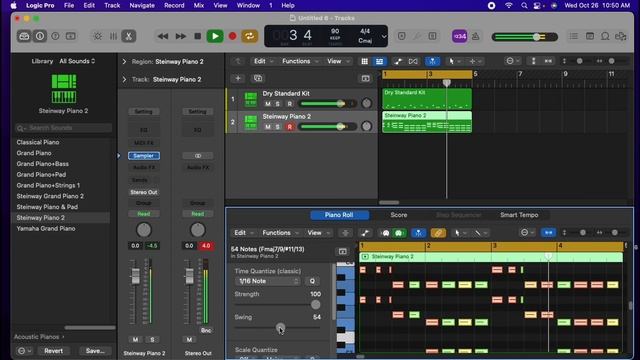The height and width of the screenshot is (360, 640).
Task: Adjust the Swing slider handle
Action: 280,328
